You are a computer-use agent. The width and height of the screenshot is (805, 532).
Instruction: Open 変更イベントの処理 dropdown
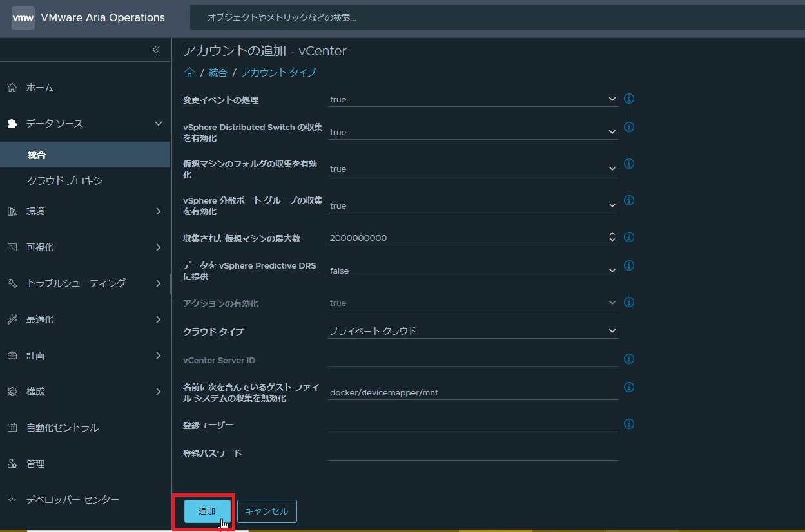coord(472,99)
